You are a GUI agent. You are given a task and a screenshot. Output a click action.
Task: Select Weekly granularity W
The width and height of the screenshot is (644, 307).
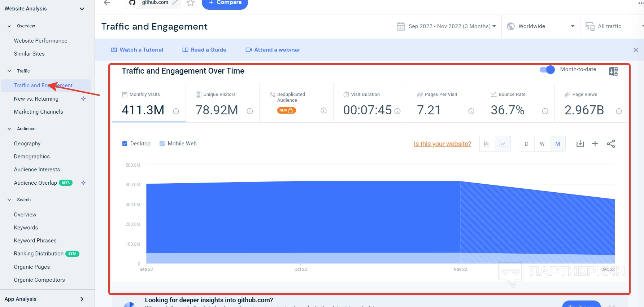point(542,144)
